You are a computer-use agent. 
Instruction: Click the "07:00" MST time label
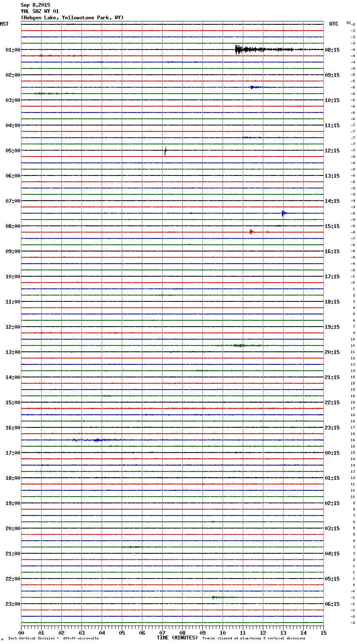(x=13, y=201)
